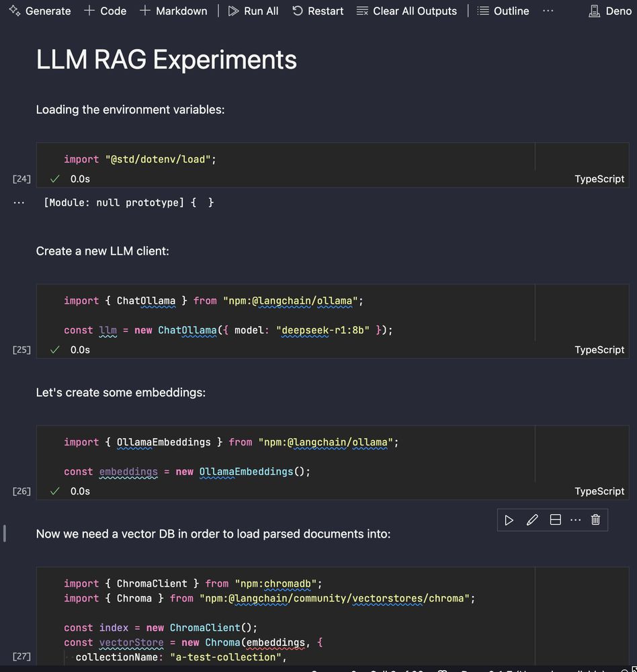Change language mode TypeScript of cell 24
Image resolution: width=637 pixels, height=672 pixels.
pyautogui.click(x=599, y=179)
